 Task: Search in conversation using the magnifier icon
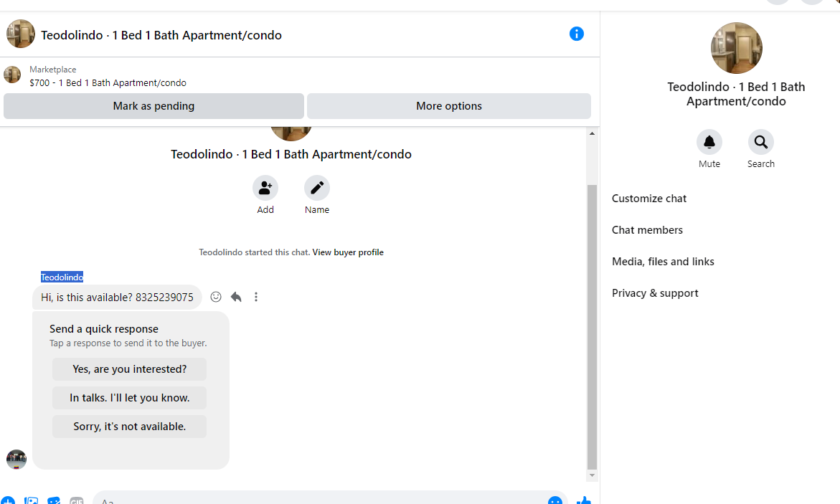[760, 142]
